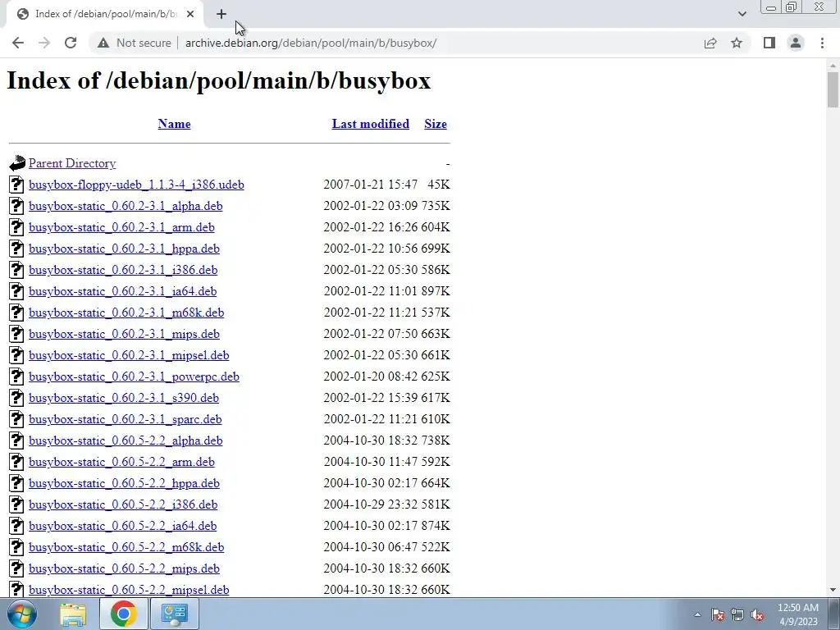Open the Chrome profile avatar
840x630 pixels.
(796, 43)
